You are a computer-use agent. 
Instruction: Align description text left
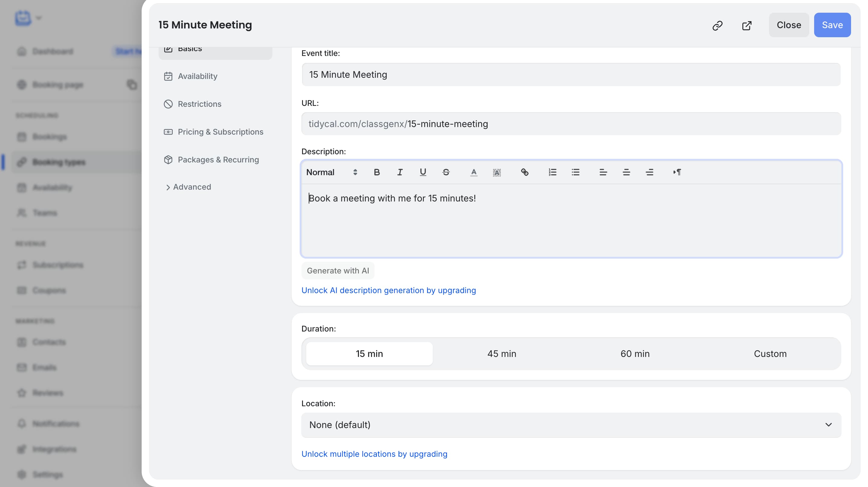coord(603,172)
